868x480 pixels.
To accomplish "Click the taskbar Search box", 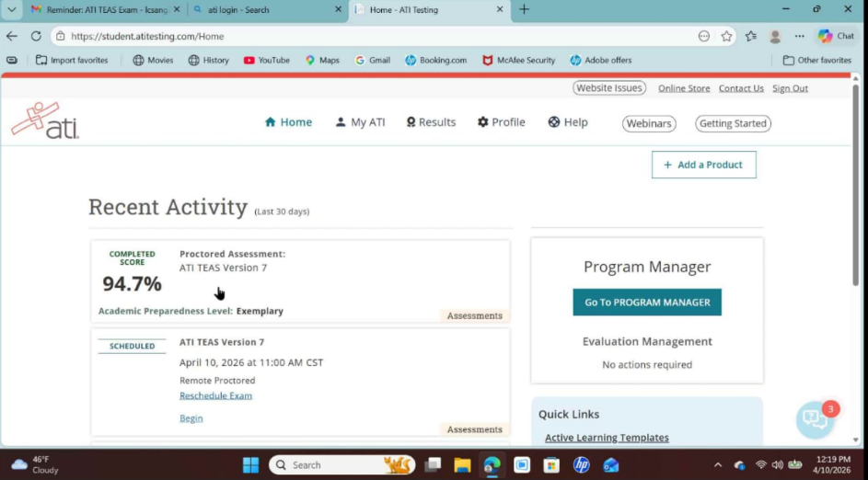I will pyautogui.click(x=341, y=465).
